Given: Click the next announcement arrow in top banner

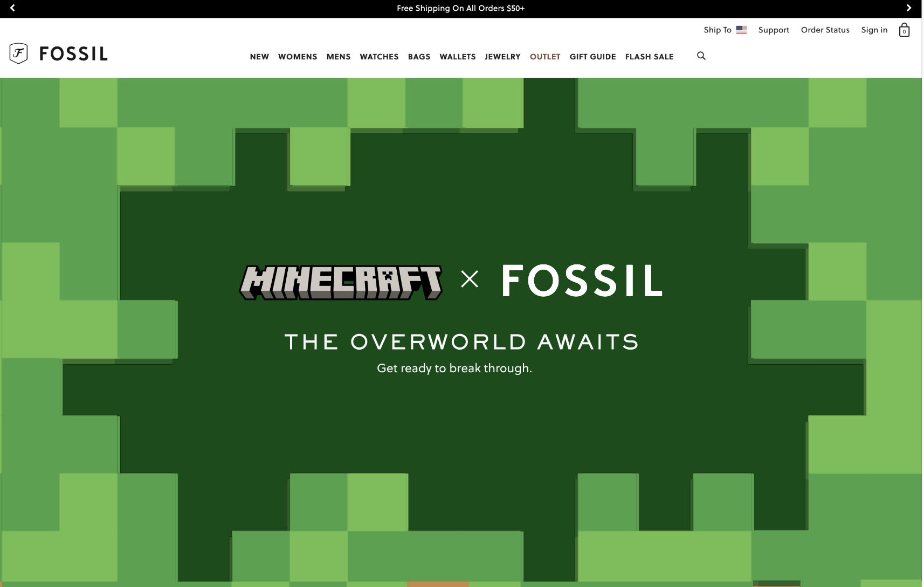Looking at the screenshot, I should tap(908, 8).
